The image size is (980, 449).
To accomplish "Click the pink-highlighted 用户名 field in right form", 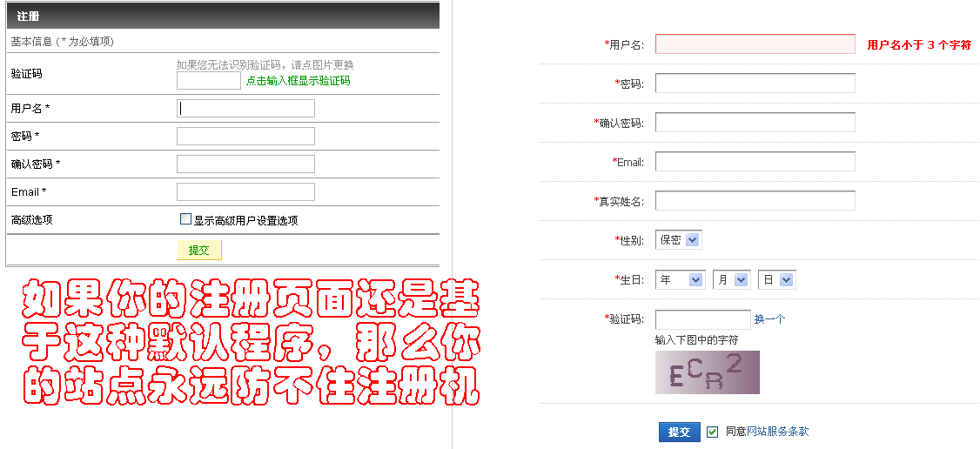I will (x=755, y=44).
